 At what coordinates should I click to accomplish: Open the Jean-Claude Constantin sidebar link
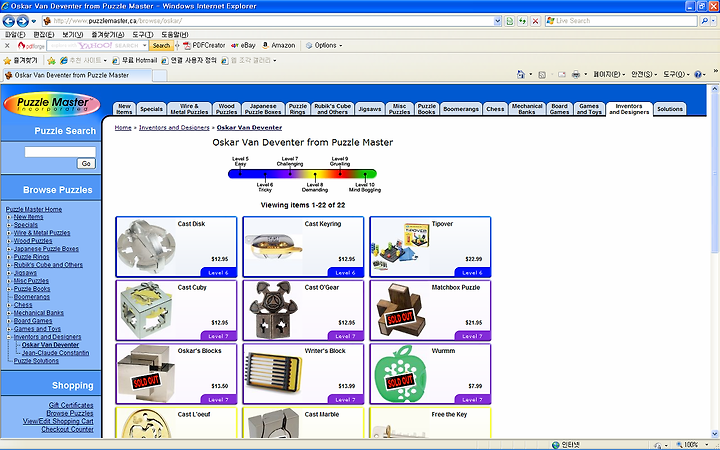pyautogui.click(x=56, y=353)
